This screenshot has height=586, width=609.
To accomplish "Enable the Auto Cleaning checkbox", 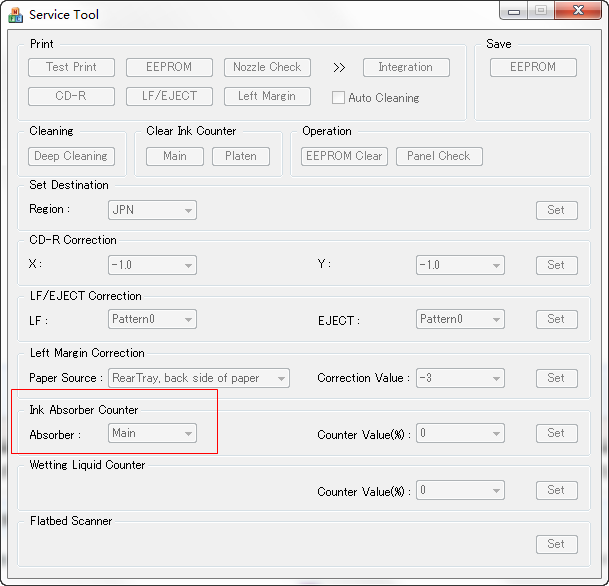I will [x=339, y=98].
